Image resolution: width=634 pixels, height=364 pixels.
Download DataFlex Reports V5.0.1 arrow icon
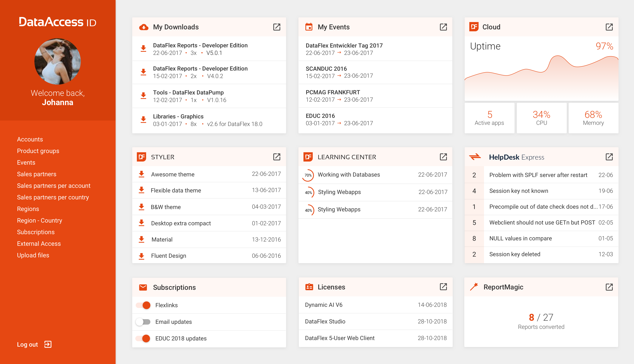coord(143,48)
